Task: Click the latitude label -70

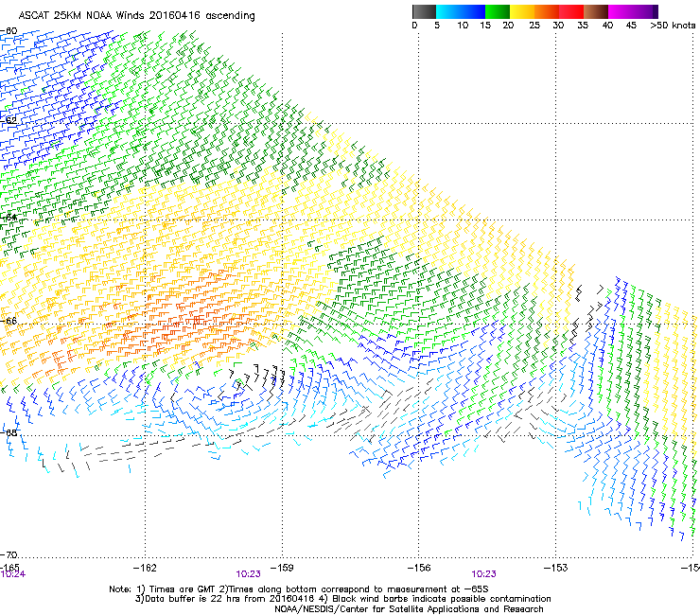Action: click(9, 554)
